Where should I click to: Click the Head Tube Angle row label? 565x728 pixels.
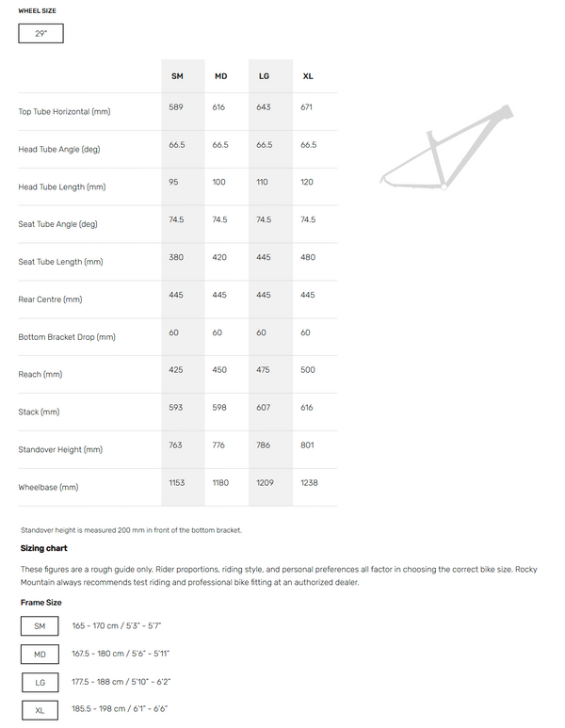point(58,150)
